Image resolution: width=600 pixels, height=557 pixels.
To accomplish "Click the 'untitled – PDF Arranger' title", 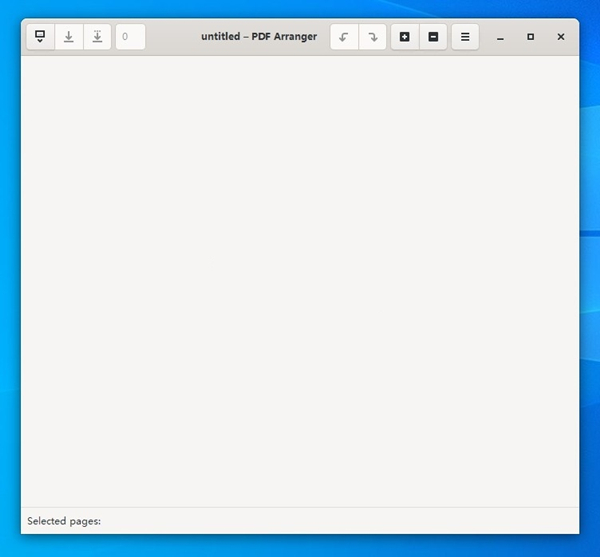I will pyautogui.click(x=259, y=36).
